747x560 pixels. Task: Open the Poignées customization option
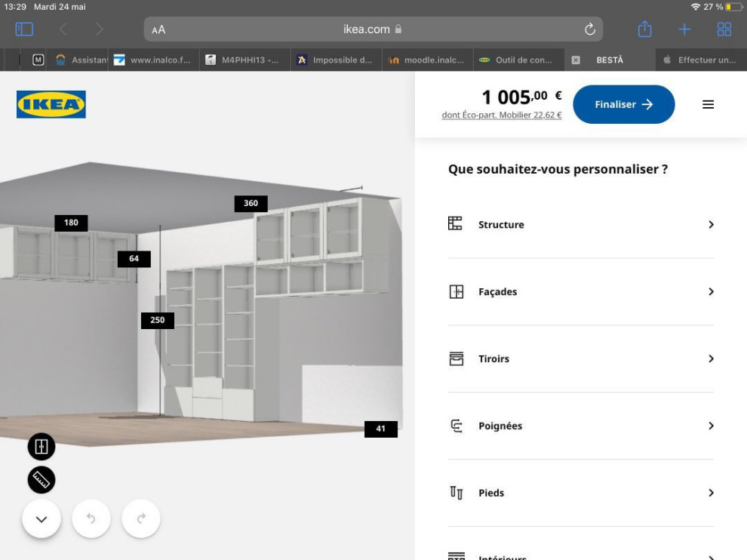(x=581, y=426)
